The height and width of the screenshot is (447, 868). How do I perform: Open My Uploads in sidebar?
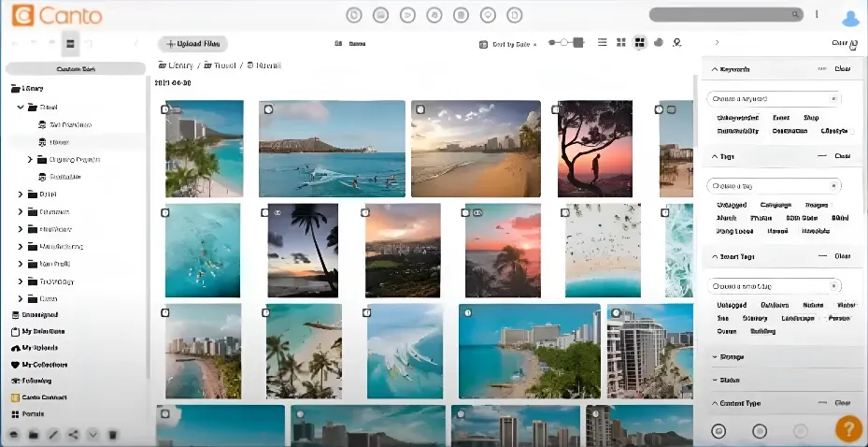[x=35, y=348]
